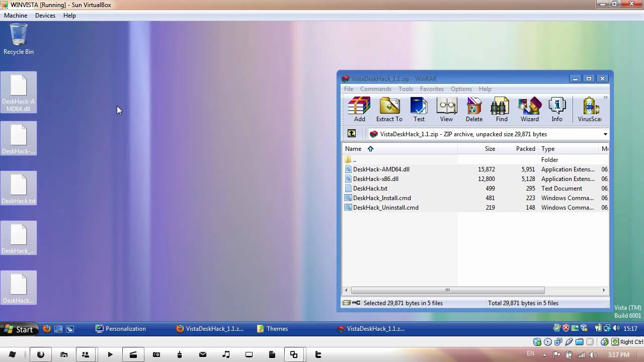Open the Vista Start menu
The width and height of the screenshot is (644, 362).
[19, 329]
